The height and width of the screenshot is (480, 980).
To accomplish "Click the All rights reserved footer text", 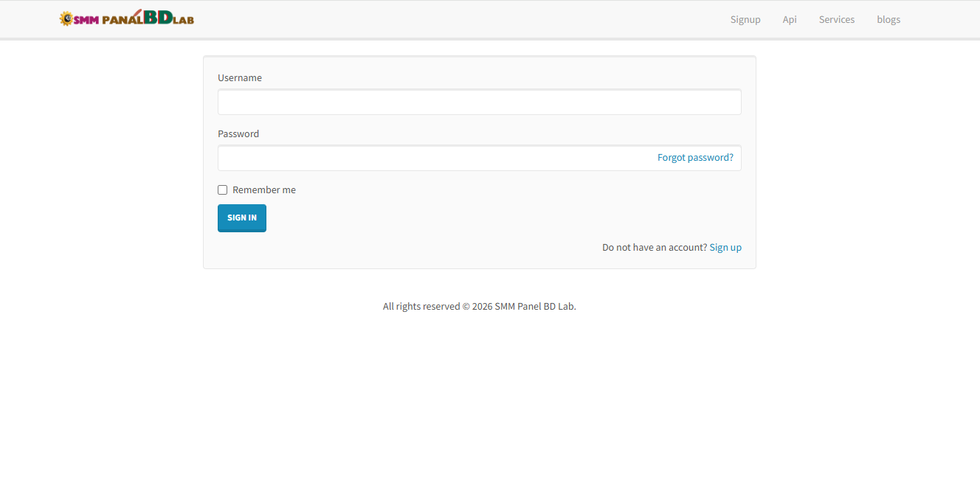I will tap(479, 307).
